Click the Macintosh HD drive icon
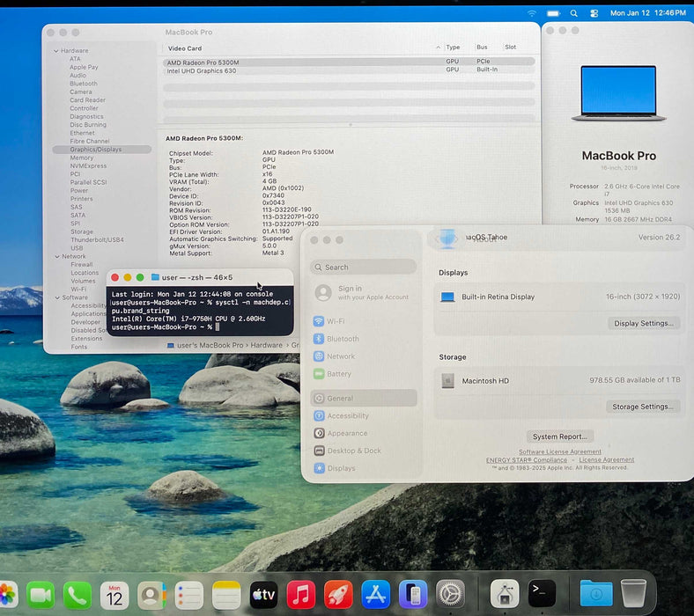The height and width of the screenshot is (616, 694). point(448,380)
